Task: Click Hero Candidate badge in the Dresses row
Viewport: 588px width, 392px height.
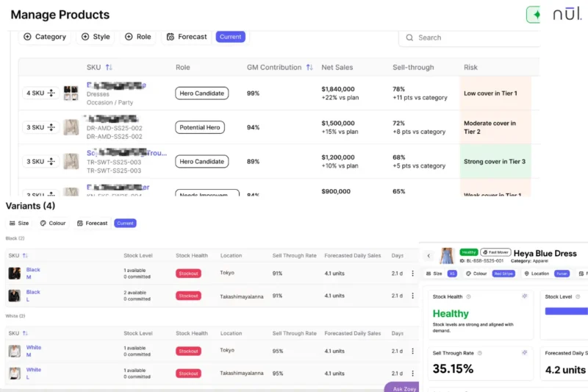Action: 201,93
